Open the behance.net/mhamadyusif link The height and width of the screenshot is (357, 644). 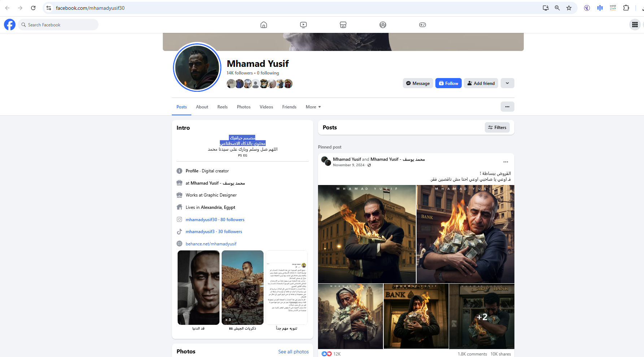point(211,244)
